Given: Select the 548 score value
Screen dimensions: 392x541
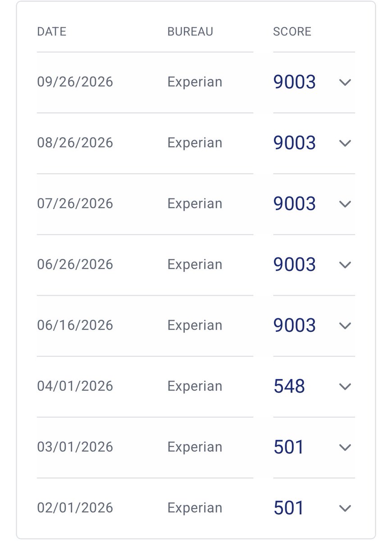Looking at the screenshot, I should click(289, 386).
